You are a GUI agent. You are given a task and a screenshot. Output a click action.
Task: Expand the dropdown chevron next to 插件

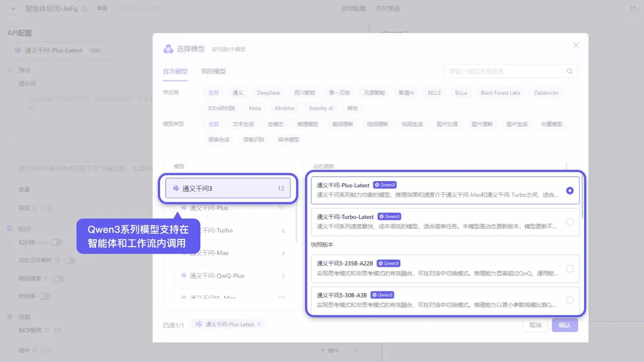click(x=356, y=351)
